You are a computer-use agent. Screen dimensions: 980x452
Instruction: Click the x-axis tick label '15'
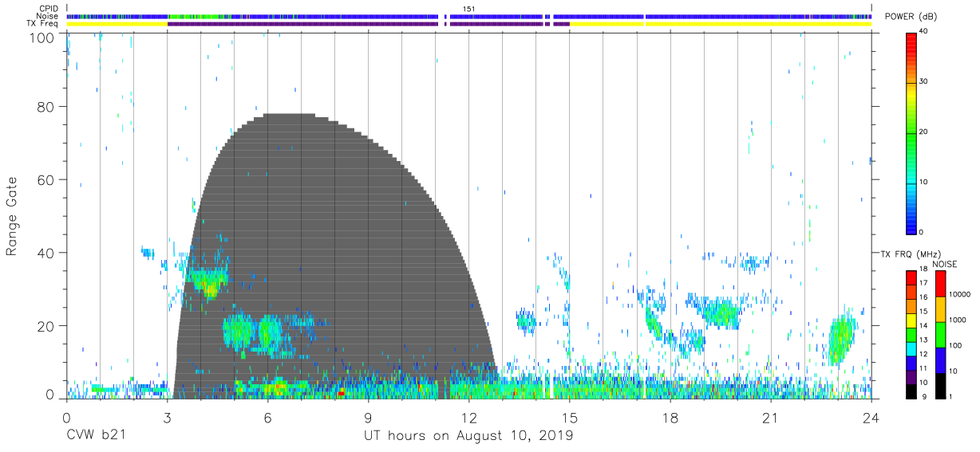point(569,419)
